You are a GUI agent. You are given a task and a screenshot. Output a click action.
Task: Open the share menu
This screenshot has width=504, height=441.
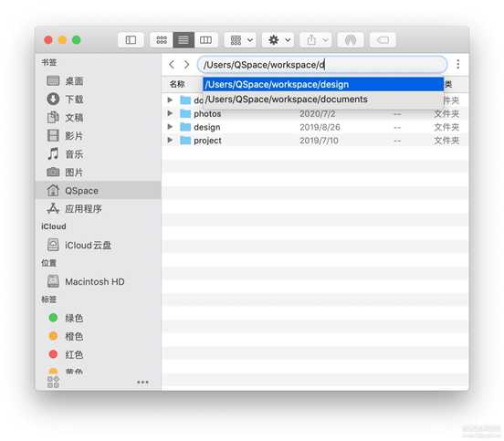tap(316, 40)
